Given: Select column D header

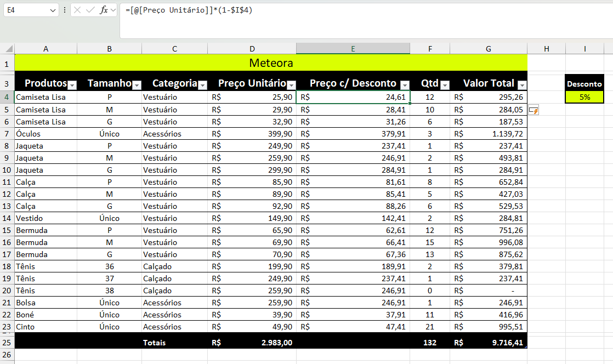Looking at the screenshot, I should click(x=252, y=48).
